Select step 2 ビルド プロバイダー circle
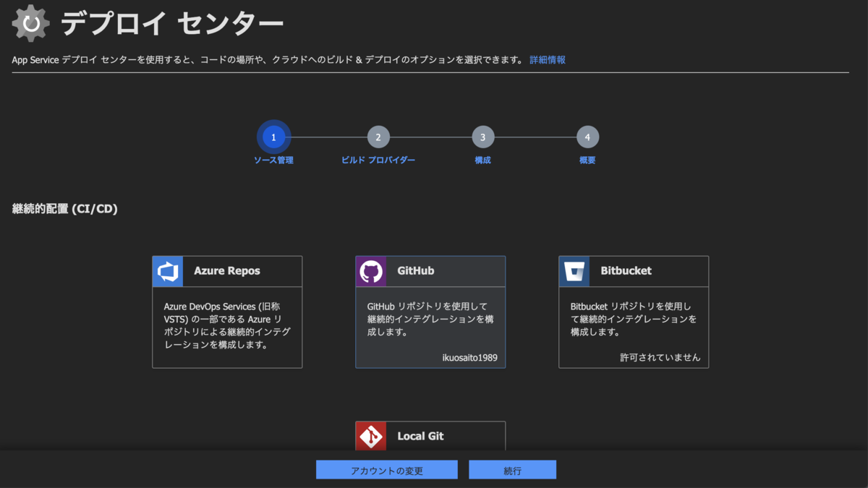 coord(378,137)
